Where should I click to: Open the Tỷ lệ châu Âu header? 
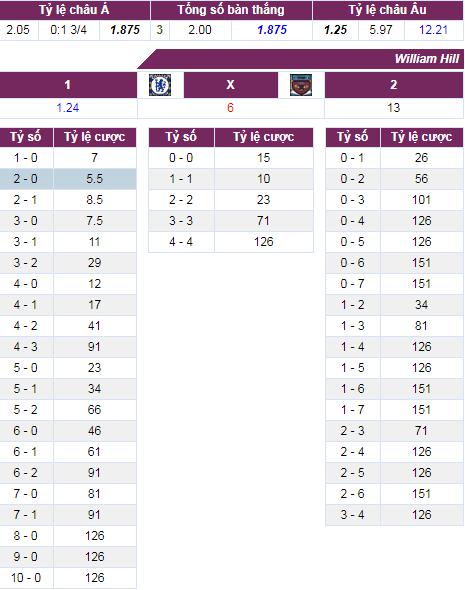(388, 10)
